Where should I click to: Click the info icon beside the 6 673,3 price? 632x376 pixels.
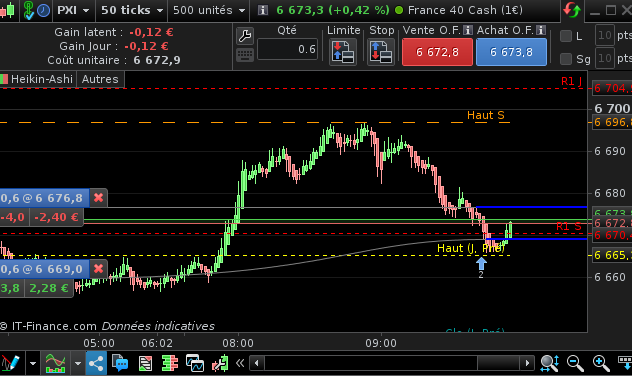click(262, 10)
